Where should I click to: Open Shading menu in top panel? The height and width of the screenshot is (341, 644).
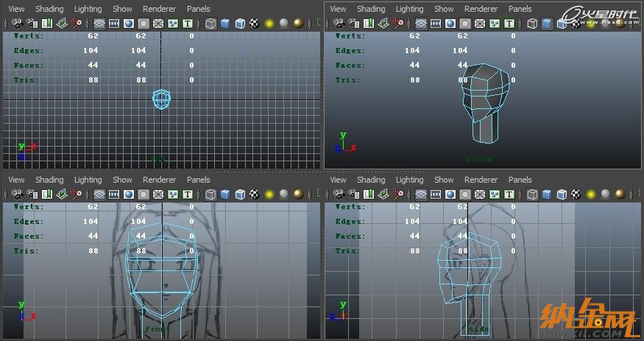tap(49, 9)
